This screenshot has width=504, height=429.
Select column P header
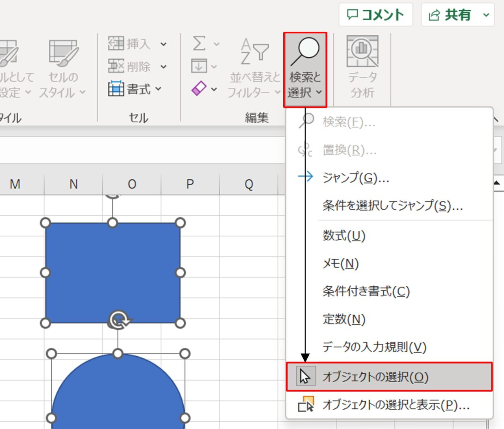coord(190,184)
